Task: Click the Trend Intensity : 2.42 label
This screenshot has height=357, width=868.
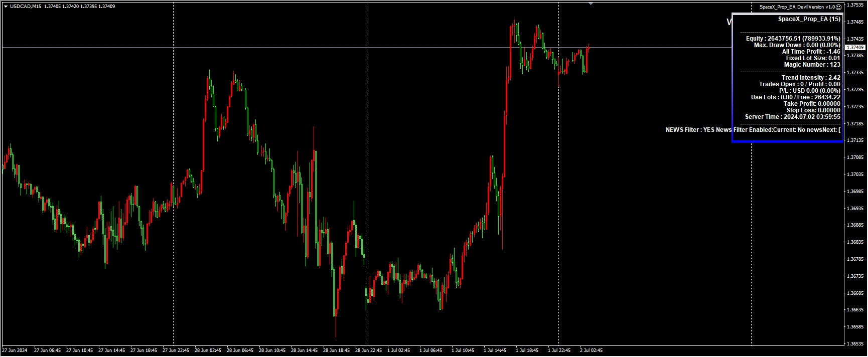Action: (x=810, y=78)
